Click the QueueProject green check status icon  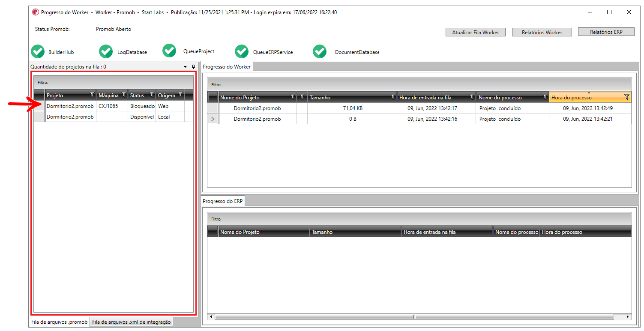pos(169,51)
